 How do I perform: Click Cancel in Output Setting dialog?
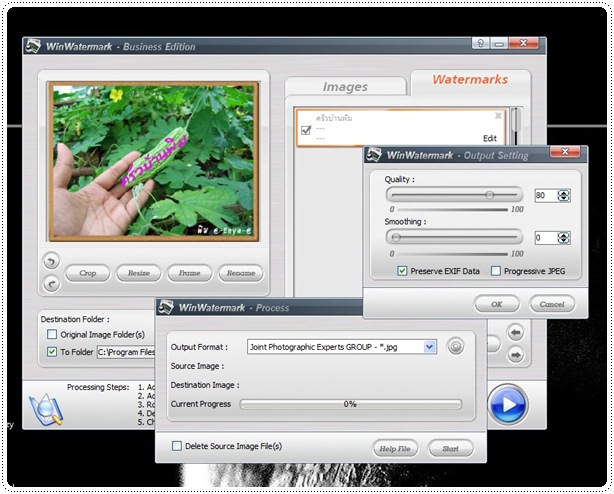point(552,304)
